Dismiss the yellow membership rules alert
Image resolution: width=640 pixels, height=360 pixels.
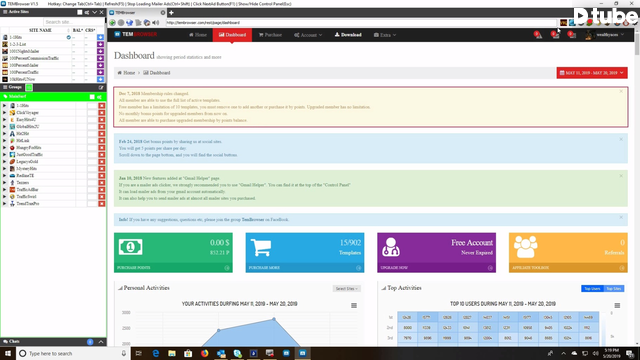(x=621, y=91)
